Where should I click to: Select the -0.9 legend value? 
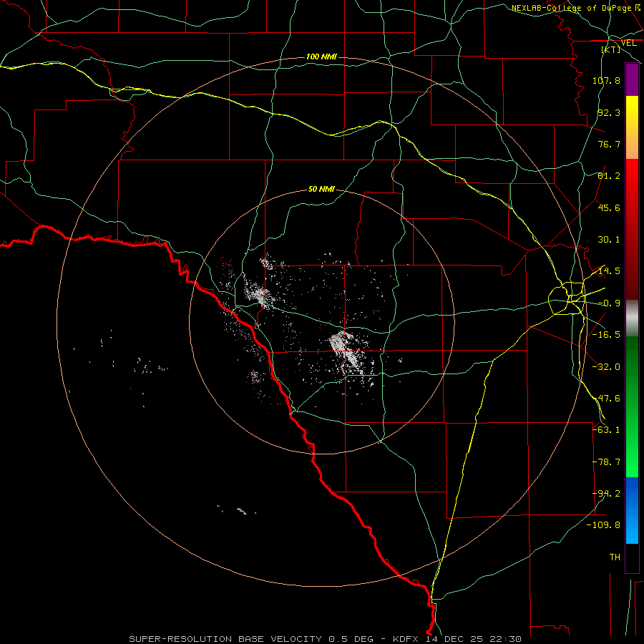[x=609, y=303]
